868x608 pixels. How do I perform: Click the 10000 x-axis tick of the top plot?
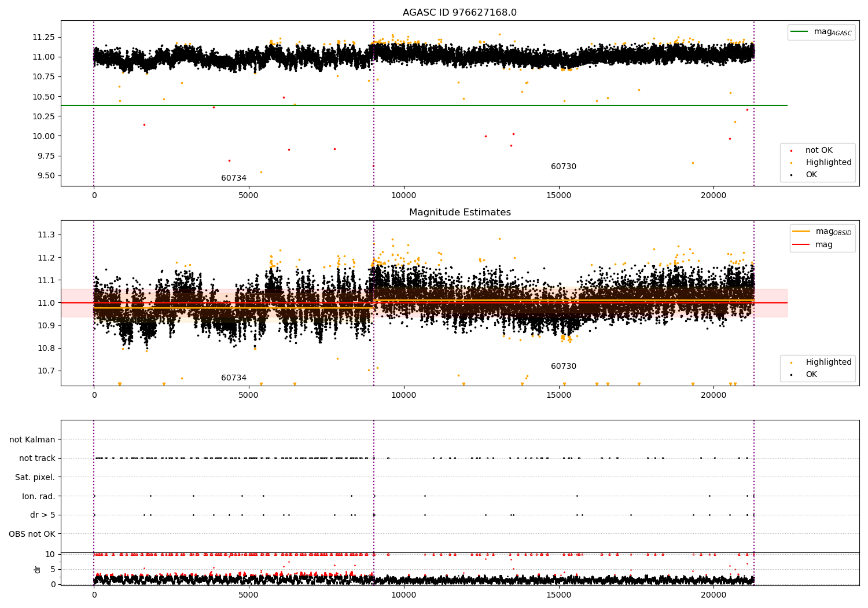coord(403,196)
